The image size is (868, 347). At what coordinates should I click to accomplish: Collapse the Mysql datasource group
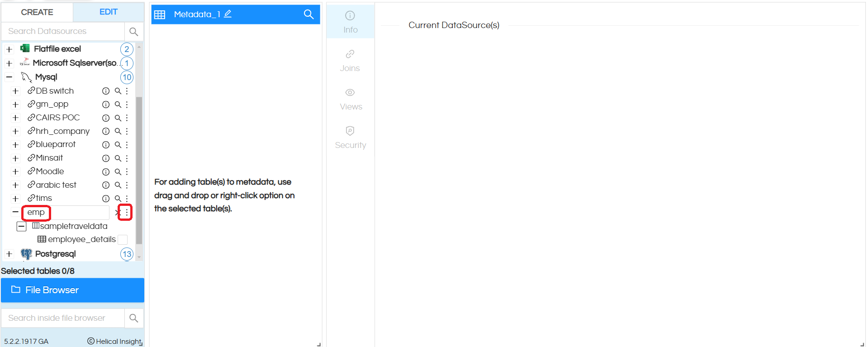9,77
